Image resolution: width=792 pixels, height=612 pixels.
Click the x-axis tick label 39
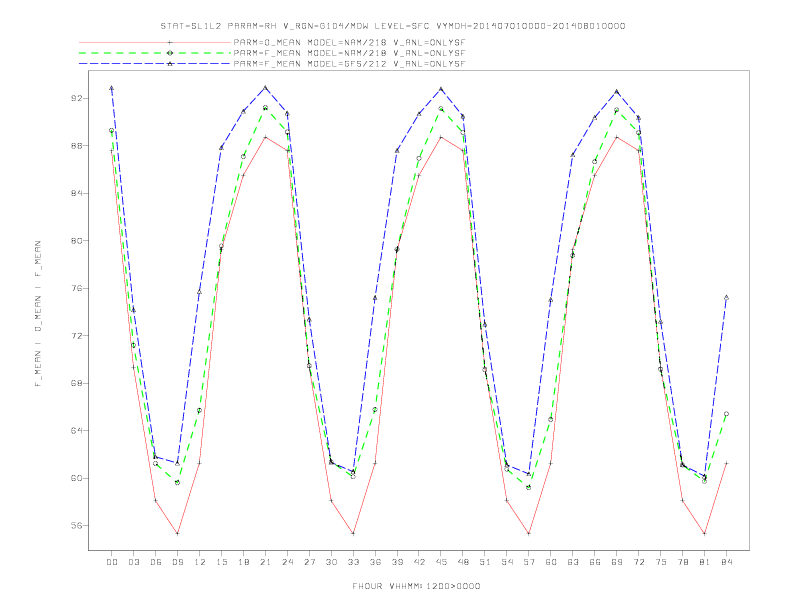(397, 562)
